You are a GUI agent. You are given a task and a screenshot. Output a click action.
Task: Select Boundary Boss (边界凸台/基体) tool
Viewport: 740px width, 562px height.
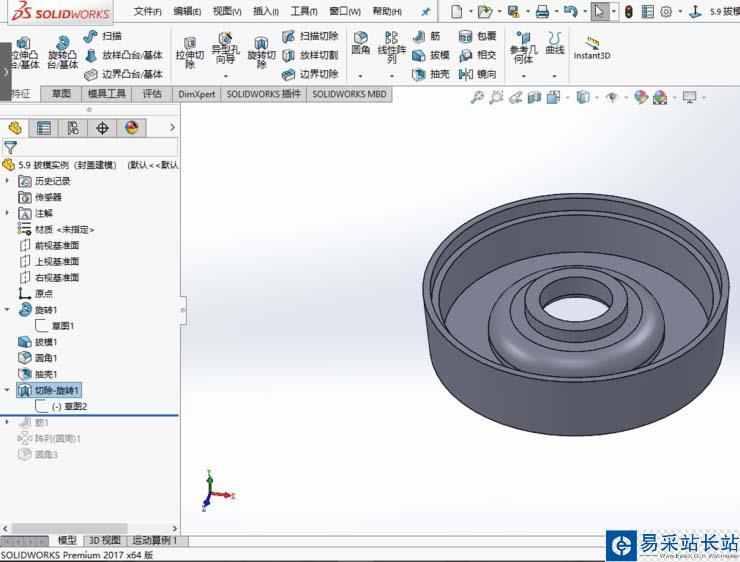(124, 74)
